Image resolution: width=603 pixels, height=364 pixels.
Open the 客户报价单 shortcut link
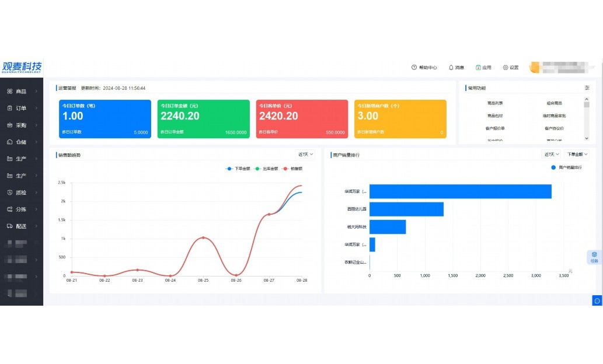click(x=494, y=128)
